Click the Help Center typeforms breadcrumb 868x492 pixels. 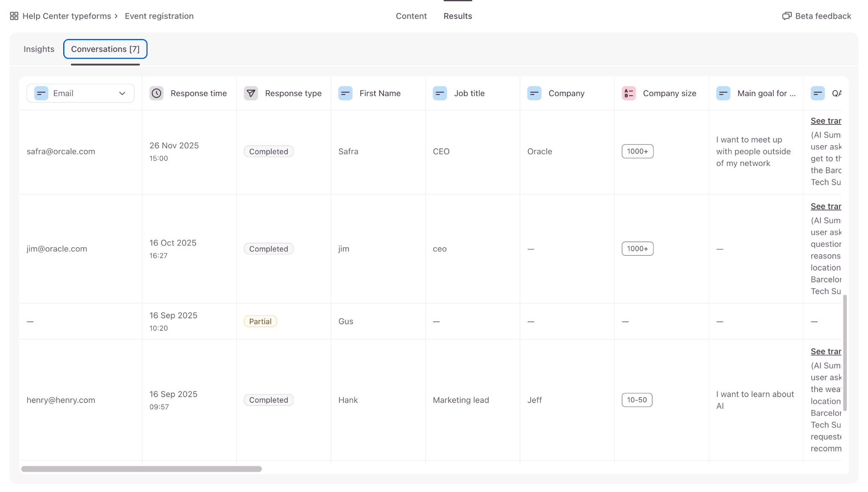67,16
